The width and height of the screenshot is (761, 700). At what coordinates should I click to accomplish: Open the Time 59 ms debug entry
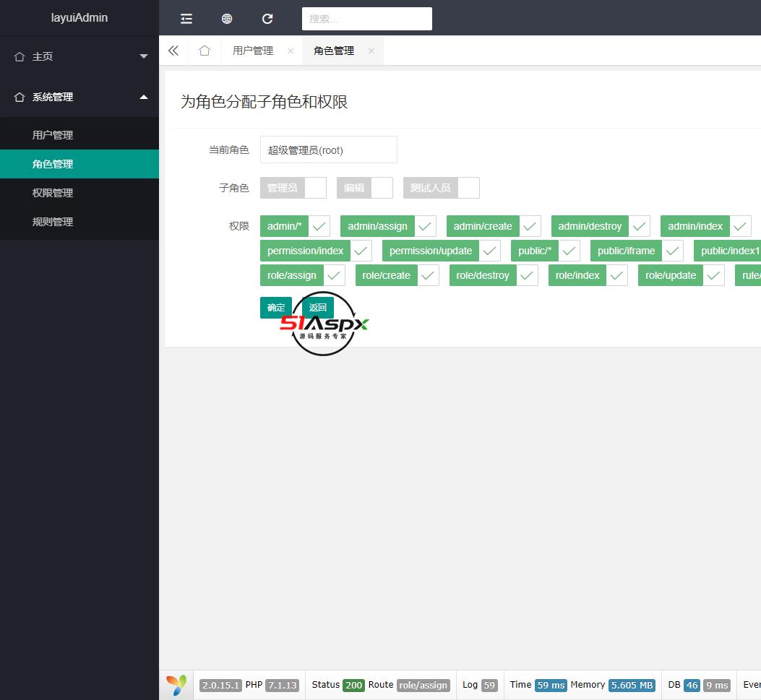click(538, 685)
